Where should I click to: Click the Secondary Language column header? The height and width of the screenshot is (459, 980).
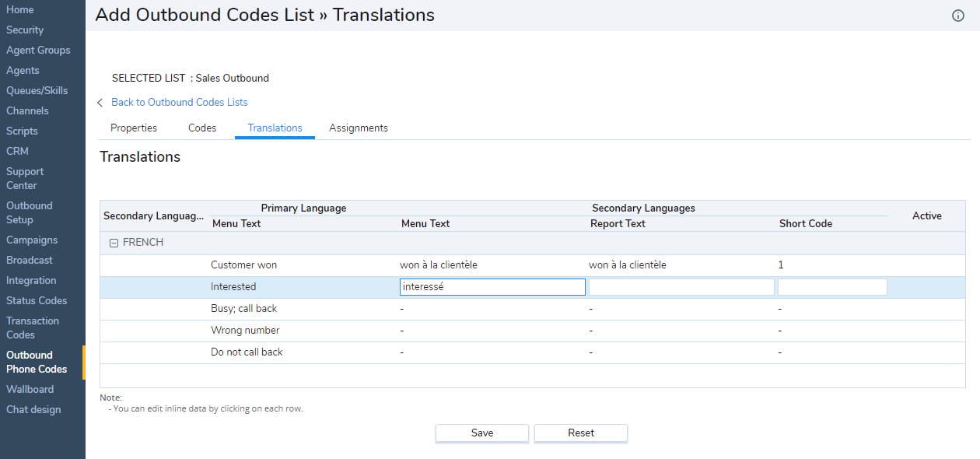click(154, 216)
